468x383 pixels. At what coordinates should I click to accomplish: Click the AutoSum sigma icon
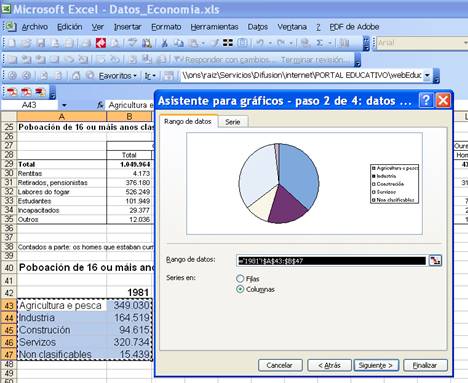coord(319,43)
